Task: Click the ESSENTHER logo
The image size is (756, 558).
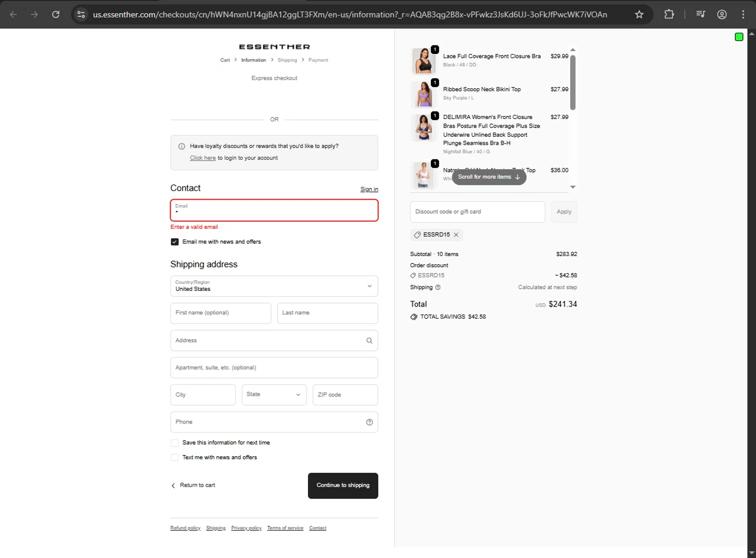Action: (274, 47)
